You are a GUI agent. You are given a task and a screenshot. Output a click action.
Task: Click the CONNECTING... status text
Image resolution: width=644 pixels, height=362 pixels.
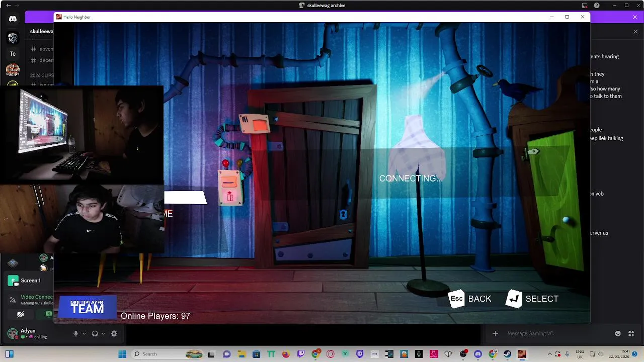click(411, 178)
